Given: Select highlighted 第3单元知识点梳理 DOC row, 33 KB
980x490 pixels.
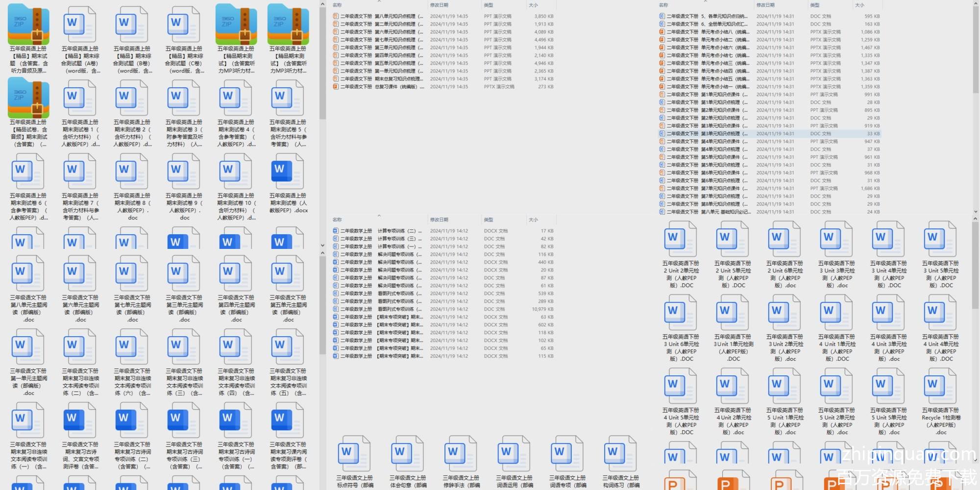Looking at the screenshot, I should click(x=724, y=134).
